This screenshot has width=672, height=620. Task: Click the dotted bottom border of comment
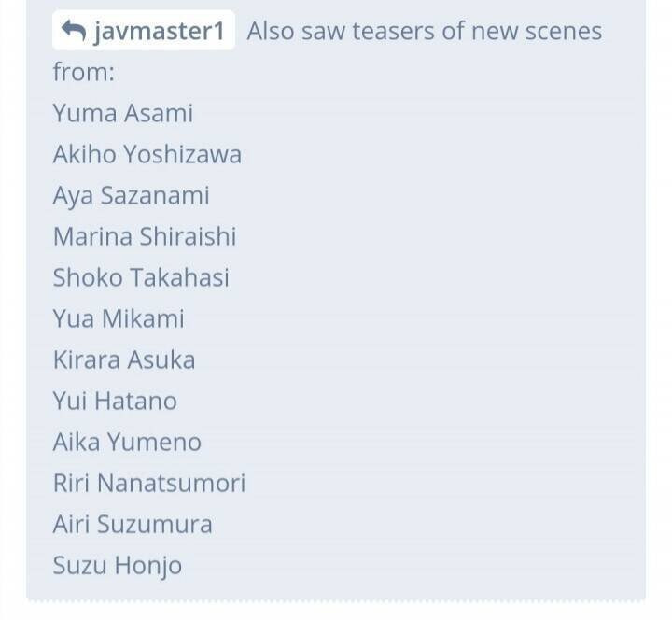[x=336, y=600]
